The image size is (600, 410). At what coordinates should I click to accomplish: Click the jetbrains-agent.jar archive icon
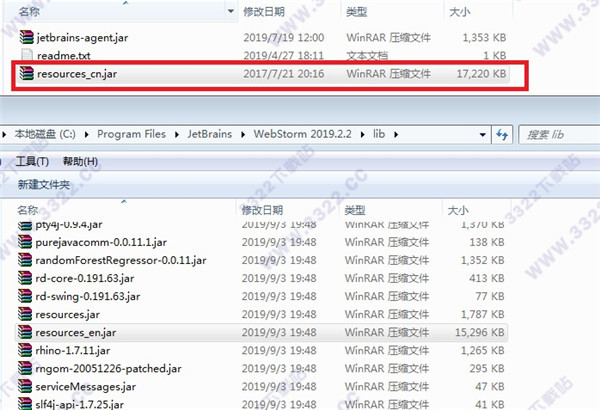[x=26, y=37]
